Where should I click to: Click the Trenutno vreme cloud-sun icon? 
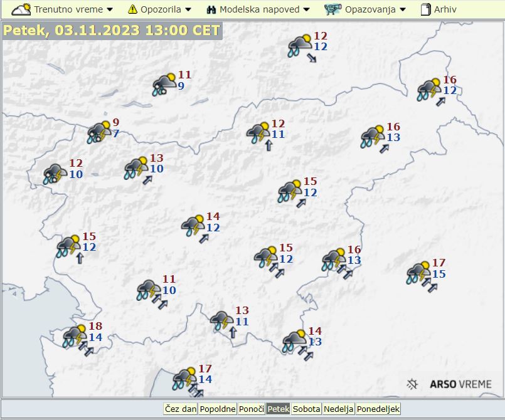[21, 9]
